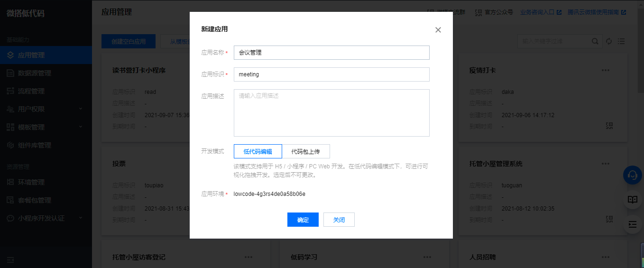644x268 pixels.
Task: Click the 数据源管理 sidebar icon
Action: point(10,73)
